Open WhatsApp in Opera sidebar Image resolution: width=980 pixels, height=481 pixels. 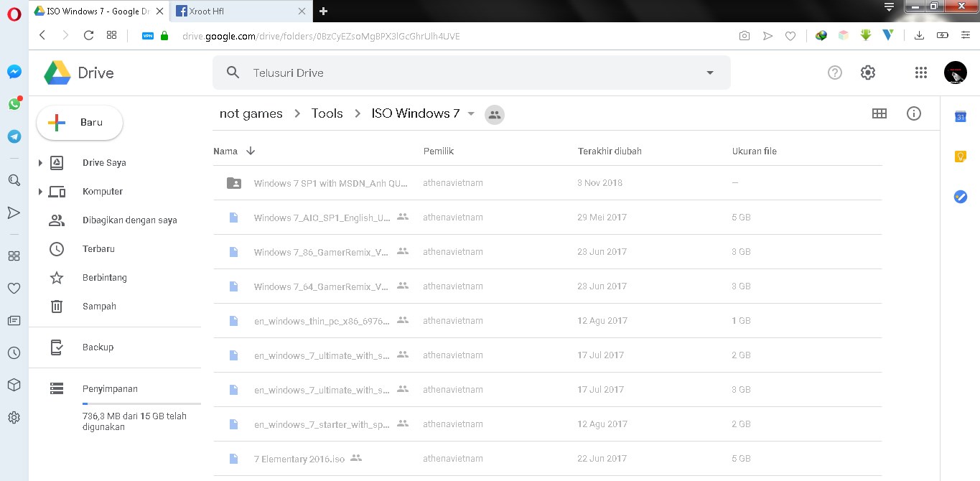pos(14,104)
